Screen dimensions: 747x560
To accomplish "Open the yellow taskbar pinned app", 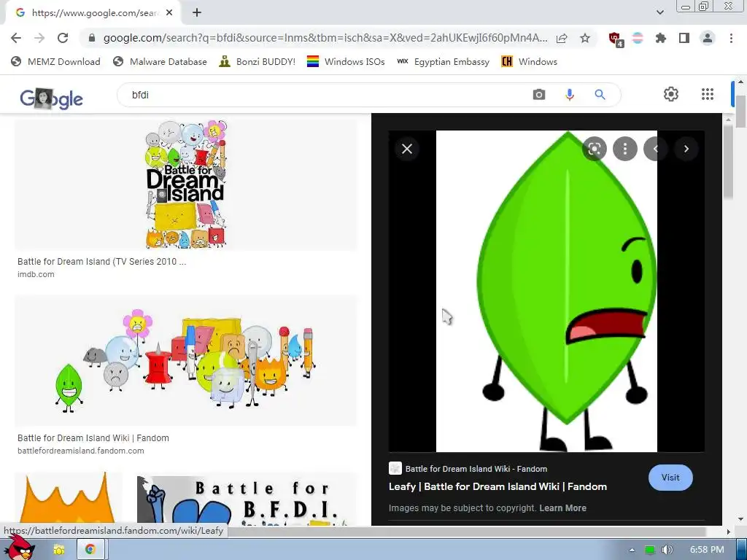I will (58, 550).
